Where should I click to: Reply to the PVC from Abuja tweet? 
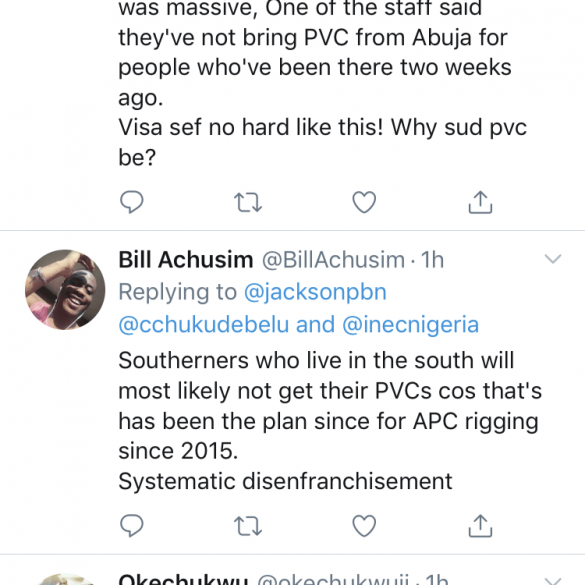132,202
